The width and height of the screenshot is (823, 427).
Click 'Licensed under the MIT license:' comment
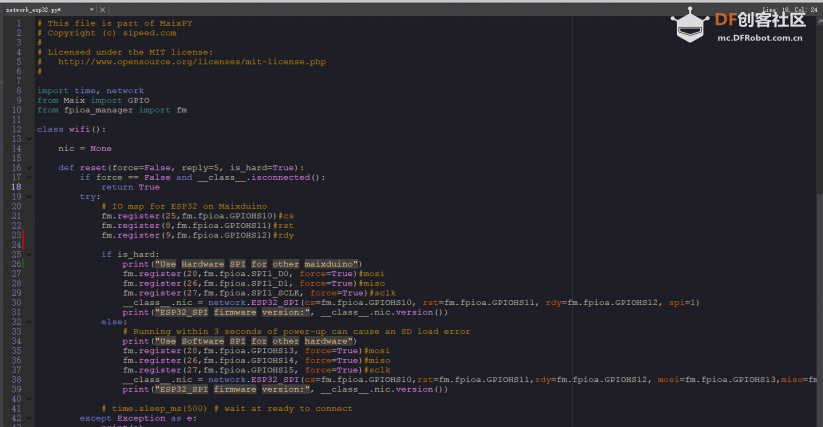(130, 52)
